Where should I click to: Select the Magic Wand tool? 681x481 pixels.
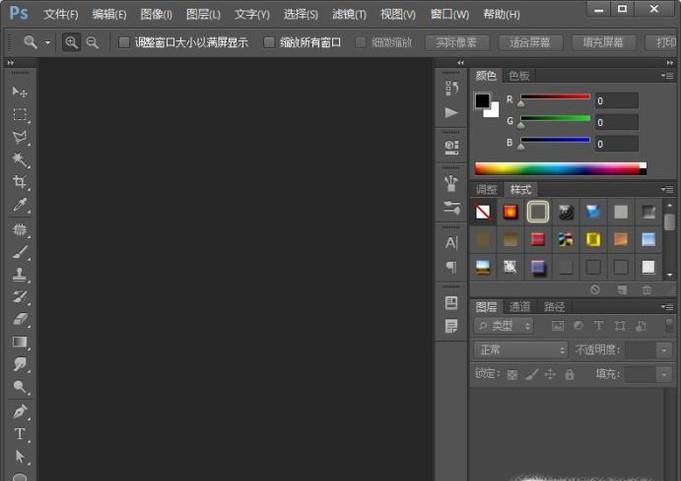[20, 160]
